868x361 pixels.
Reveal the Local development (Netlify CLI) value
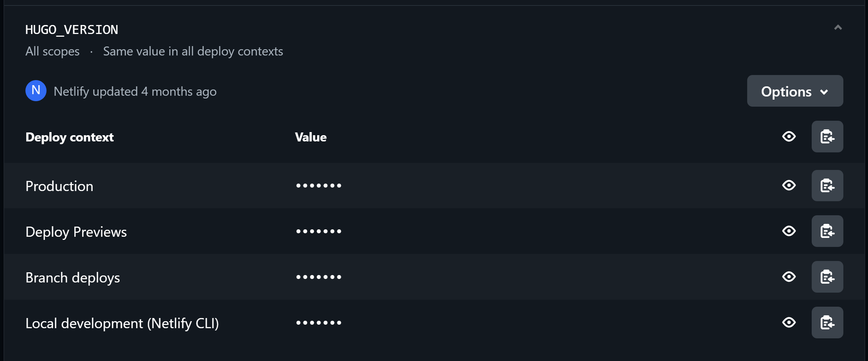(x=789, y=323)
